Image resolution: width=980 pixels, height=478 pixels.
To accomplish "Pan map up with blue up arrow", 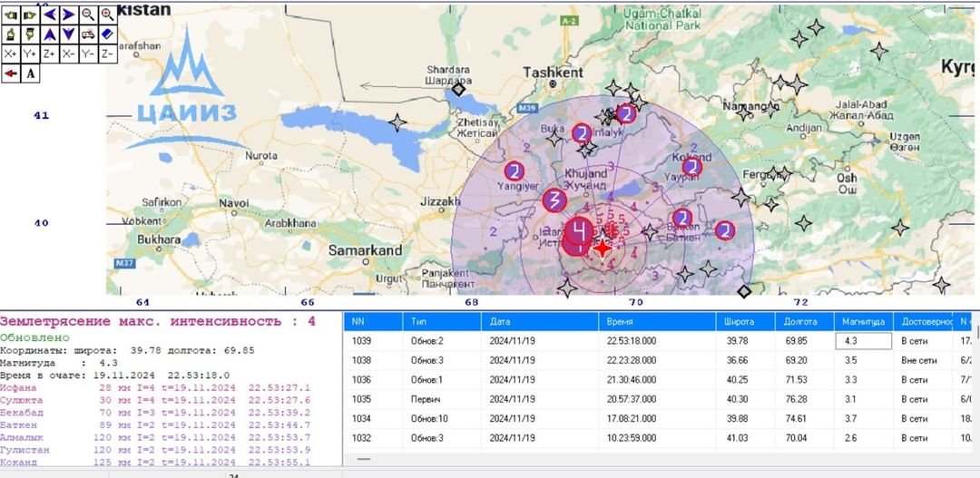I will point(50,34).
